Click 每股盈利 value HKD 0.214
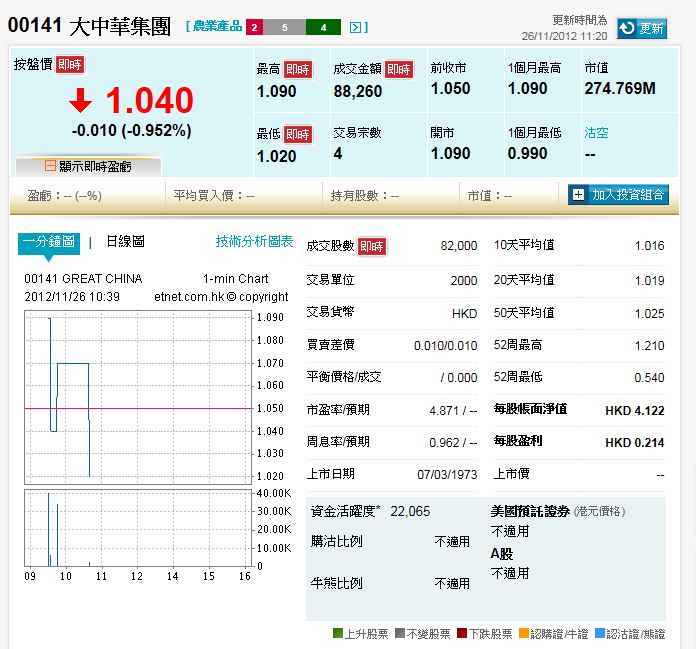The height and width of the screenshot is (649, 696). 635,443
